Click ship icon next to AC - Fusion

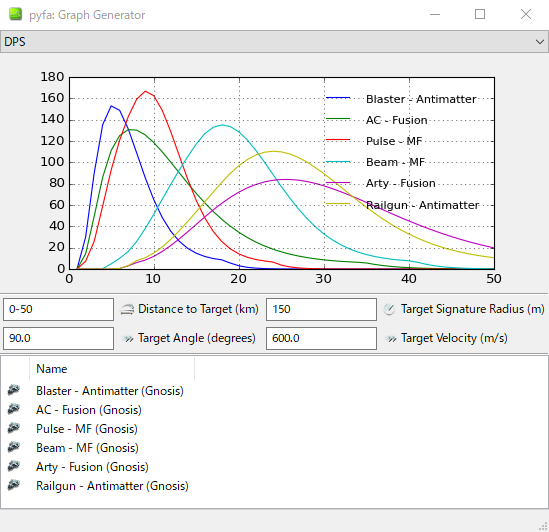[x=14, y=408]
